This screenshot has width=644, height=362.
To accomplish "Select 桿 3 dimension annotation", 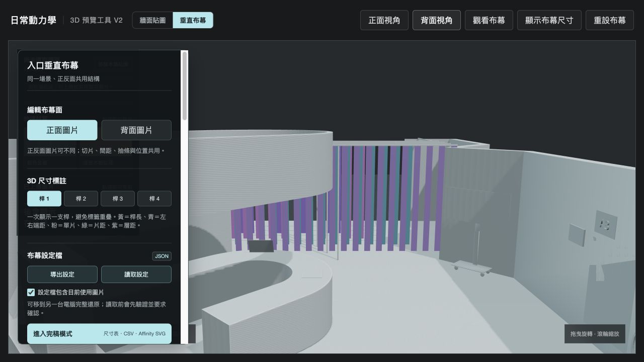I will [118, 199].
